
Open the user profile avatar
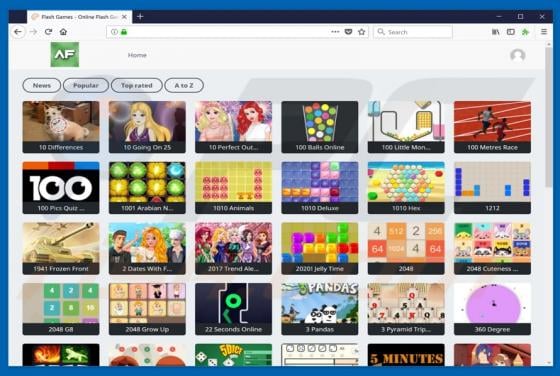518,55
